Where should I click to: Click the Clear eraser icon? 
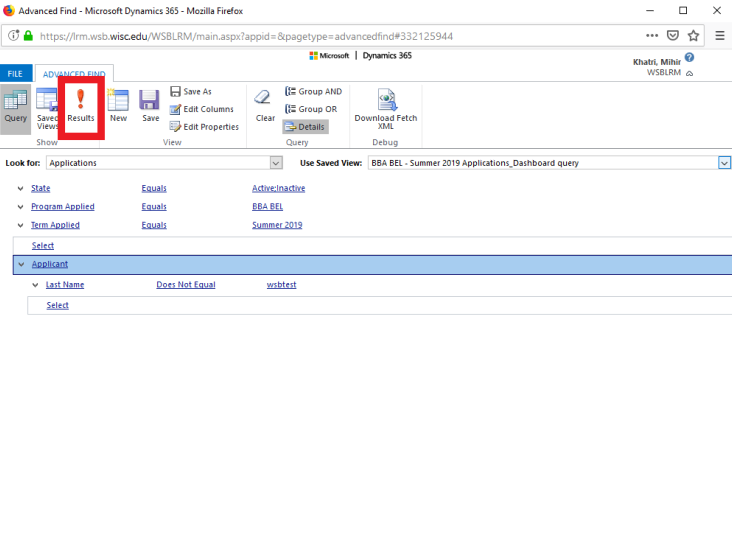(x=265, y=100)
